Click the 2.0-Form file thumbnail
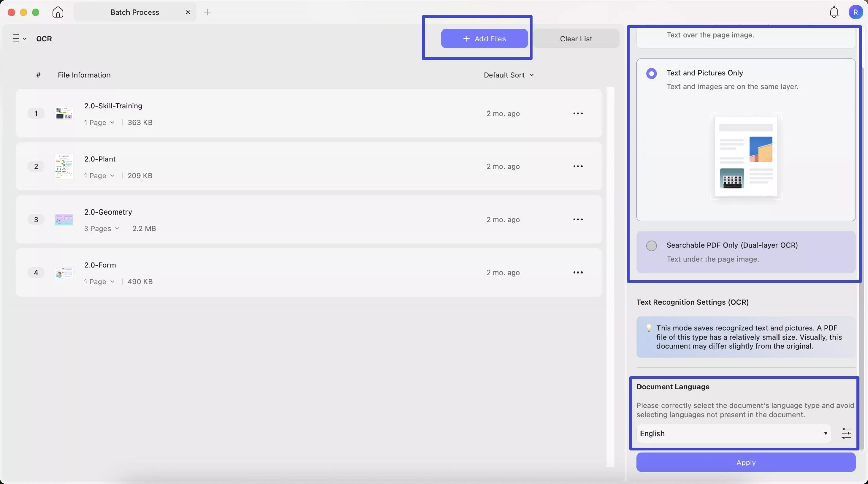 pyautogui.click(x=64, y=273)
